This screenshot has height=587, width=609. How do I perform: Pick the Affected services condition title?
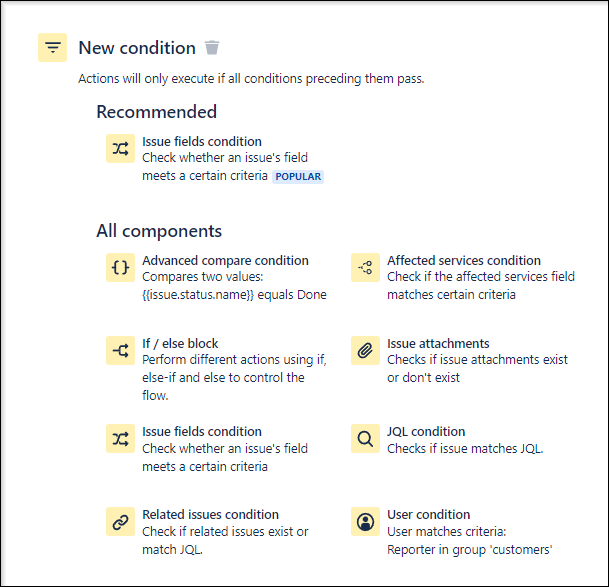[464, 260]
